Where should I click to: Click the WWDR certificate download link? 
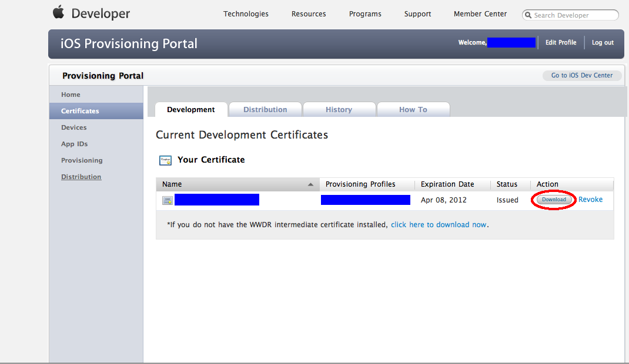click(439, 225)
